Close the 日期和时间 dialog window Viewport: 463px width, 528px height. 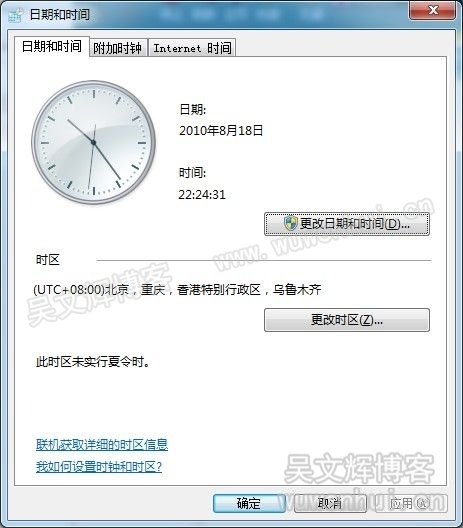tap(432, 10)
